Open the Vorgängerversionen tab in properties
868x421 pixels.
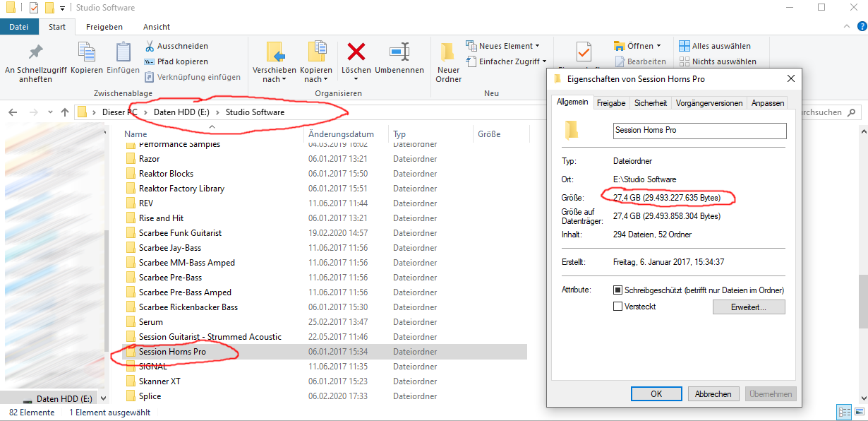coord(709,103)
